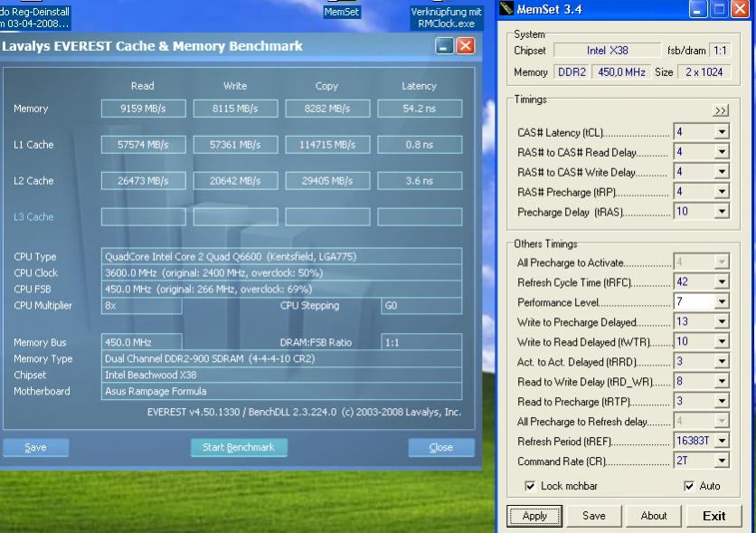The height and width of the screenshot is (533, 756).
Task: Click the L2 Cache Latency value 3.6 ns
Action: (420, 181)
